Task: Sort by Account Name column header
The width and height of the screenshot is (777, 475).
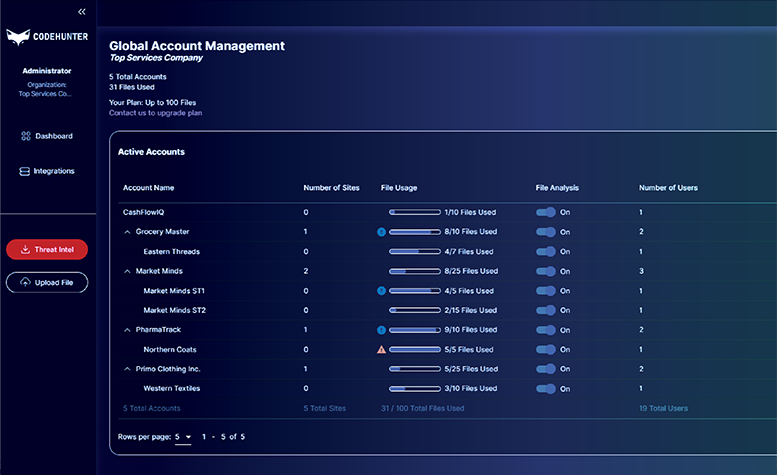Action: click(149, 188)
